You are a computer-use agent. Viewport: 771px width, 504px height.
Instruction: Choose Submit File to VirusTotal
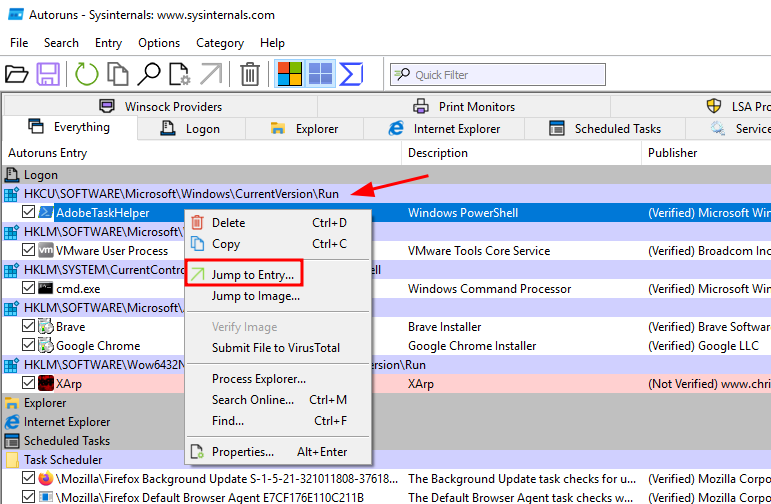pos(278,348)
